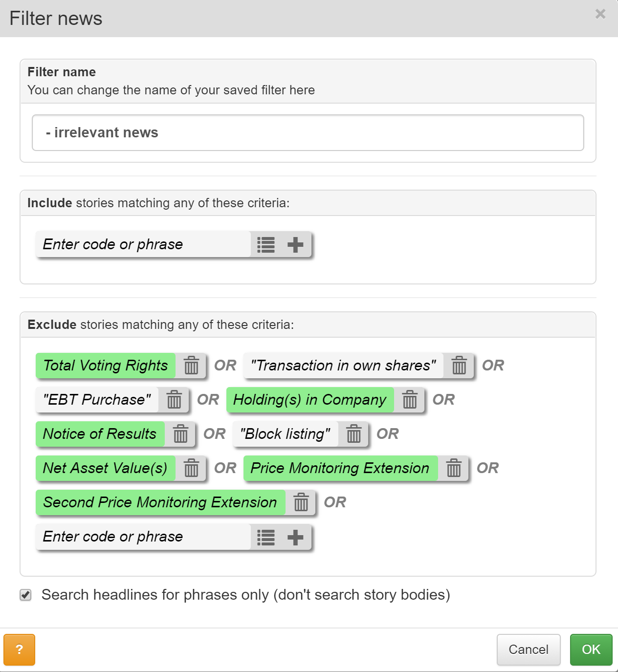
Task: Open code list in Exclude section
Action: pos(266,538)
